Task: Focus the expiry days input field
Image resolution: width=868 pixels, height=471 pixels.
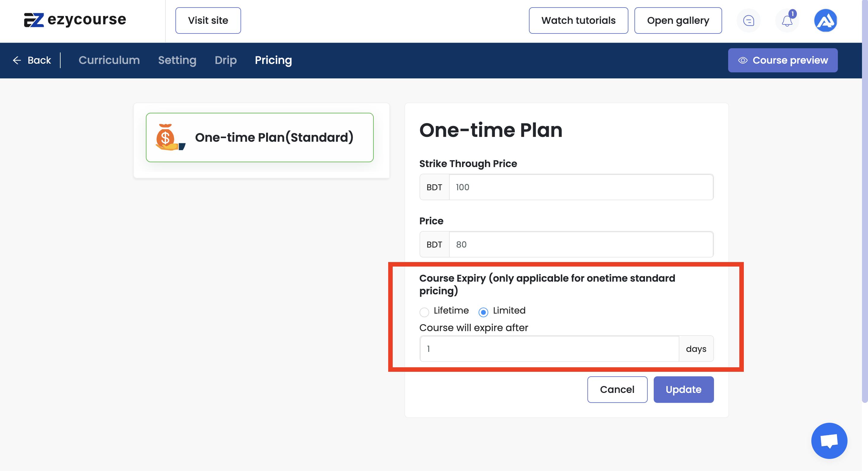Action: pos(549,349)
